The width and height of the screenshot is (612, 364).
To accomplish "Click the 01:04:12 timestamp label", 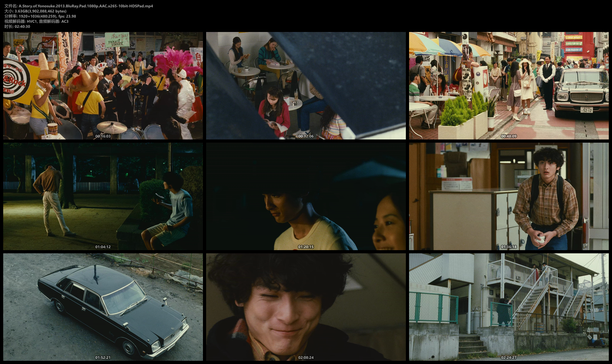I will pos(103,247).
